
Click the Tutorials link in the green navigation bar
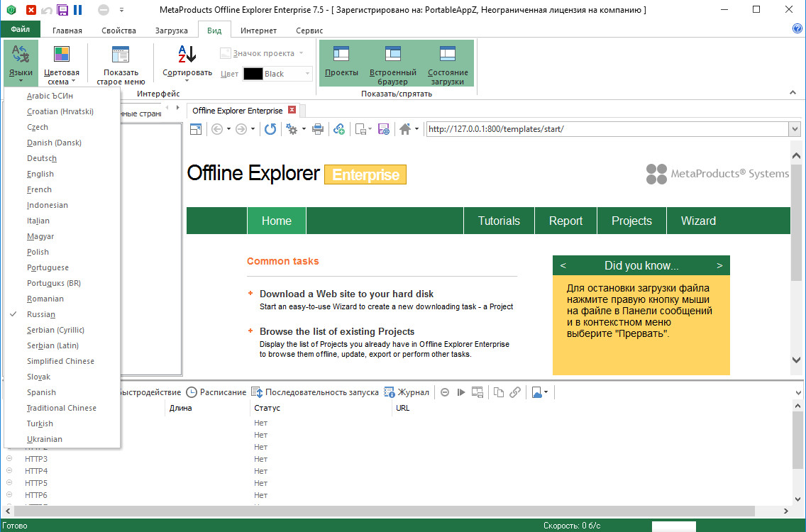point(499,221)
